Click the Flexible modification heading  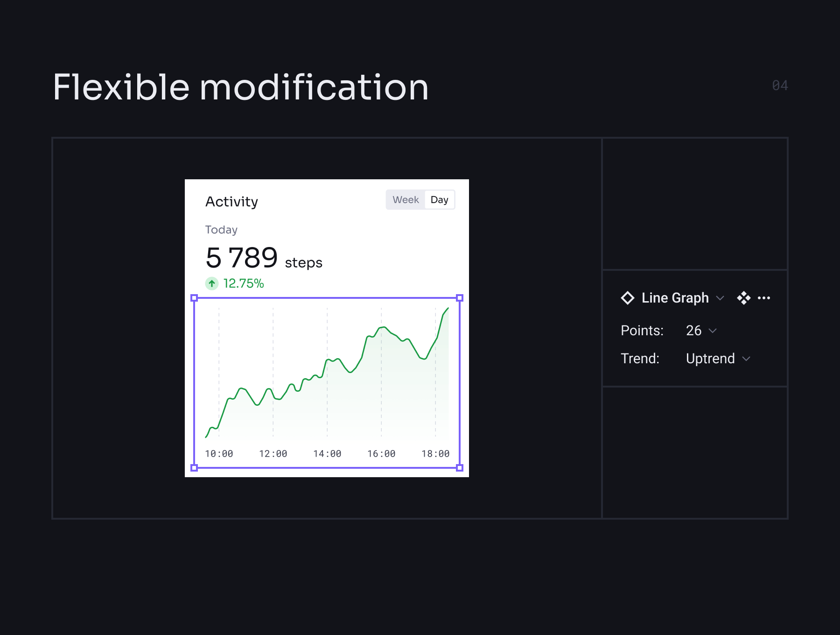point(241,87)
